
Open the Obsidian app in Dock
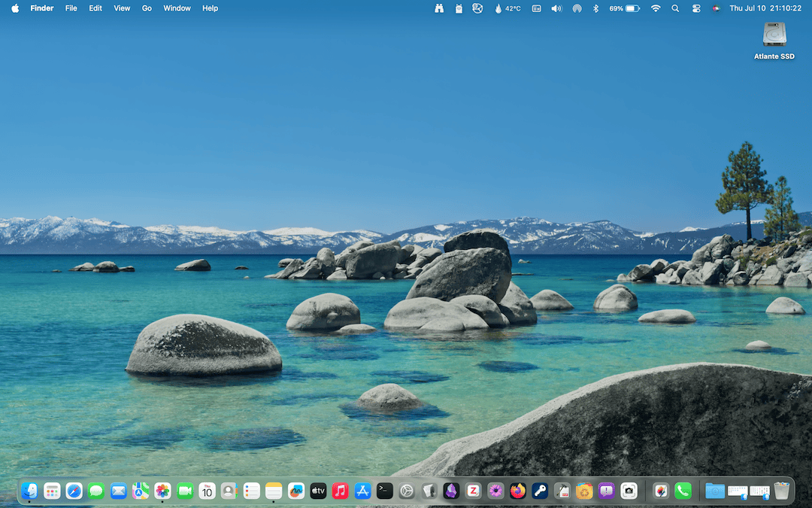pyautogui.click(x=451, y=491)
